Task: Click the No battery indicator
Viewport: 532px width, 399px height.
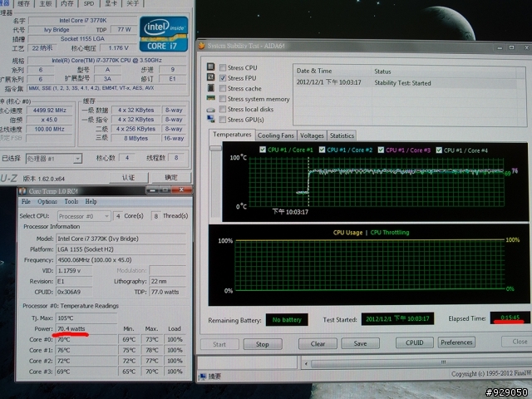Action: click(287, 319)
